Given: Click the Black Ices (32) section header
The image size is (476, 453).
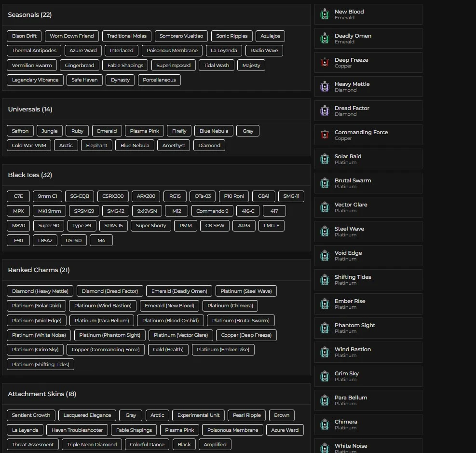Looking at the screenshot, I should [x=30, y=175].
